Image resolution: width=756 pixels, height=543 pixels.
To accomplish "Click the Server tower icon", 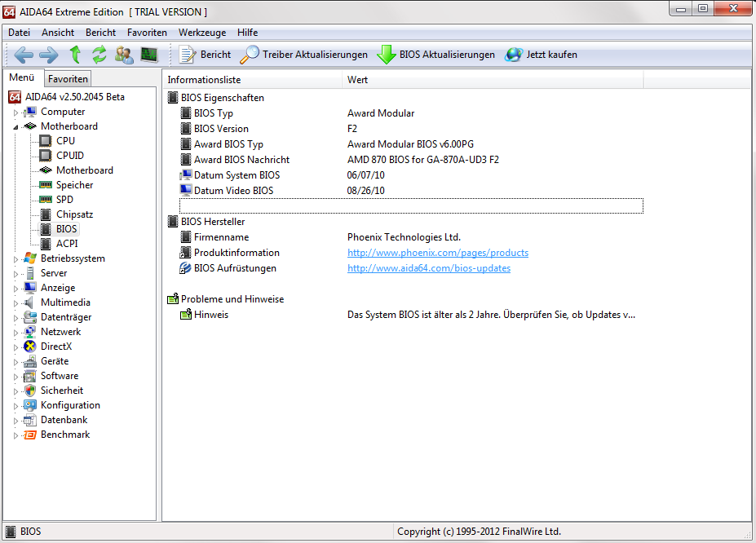I will [30, 273].
